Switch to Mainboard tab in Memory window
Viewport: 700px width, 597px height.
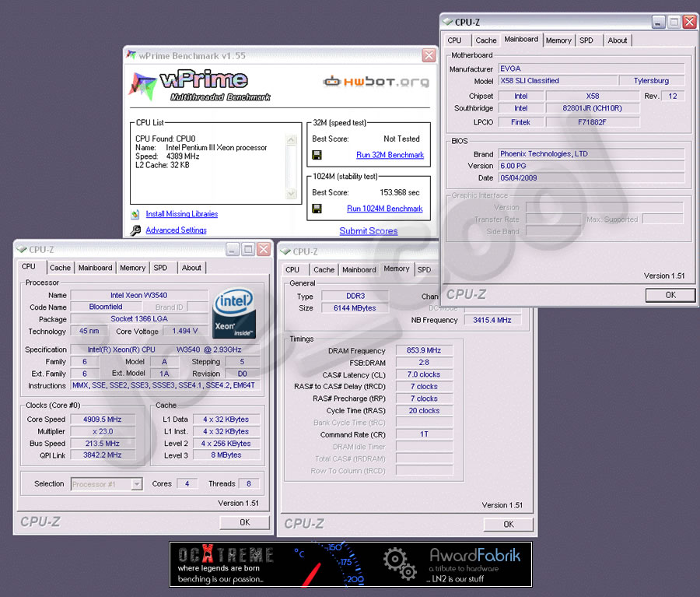click(359, 270)
